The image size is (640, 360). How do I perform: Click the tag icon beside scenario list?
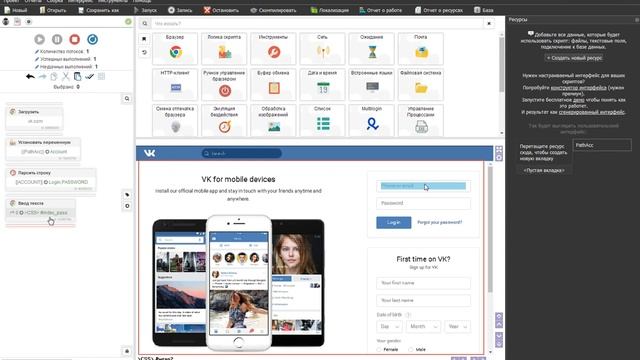pyautogui.click(x=127, y=195)
